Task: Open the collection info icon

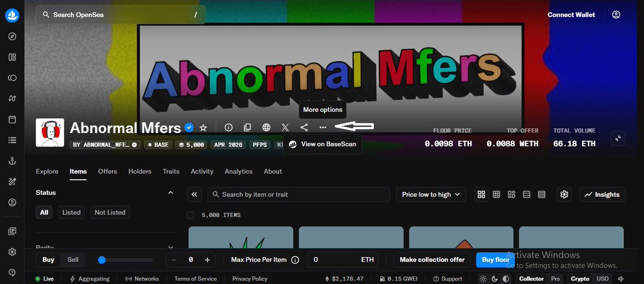Action: click(229, 128)
